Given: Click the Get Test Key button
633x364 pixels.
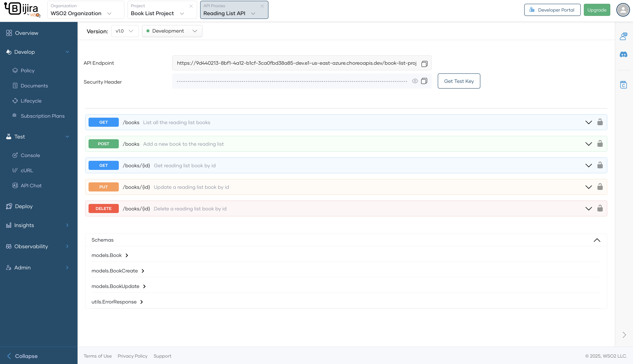Looking at the screenshot, I should click(x=459, y=81).
